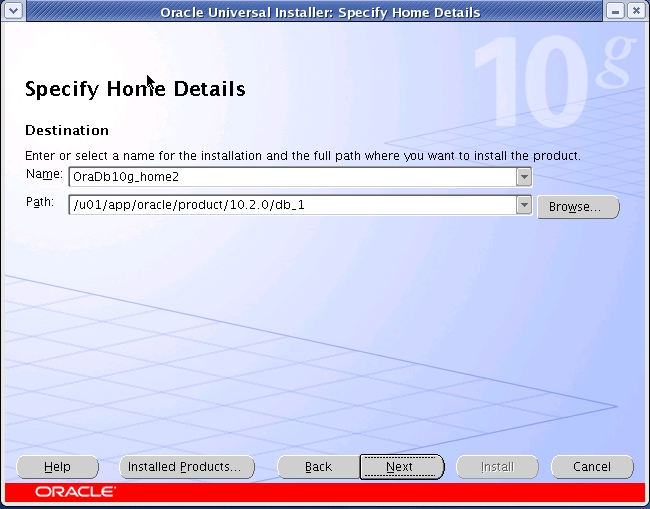
Task: Click into the Path field /u01/app/oracle/product/10.2.0/db_1
Action: click(293, 205)
